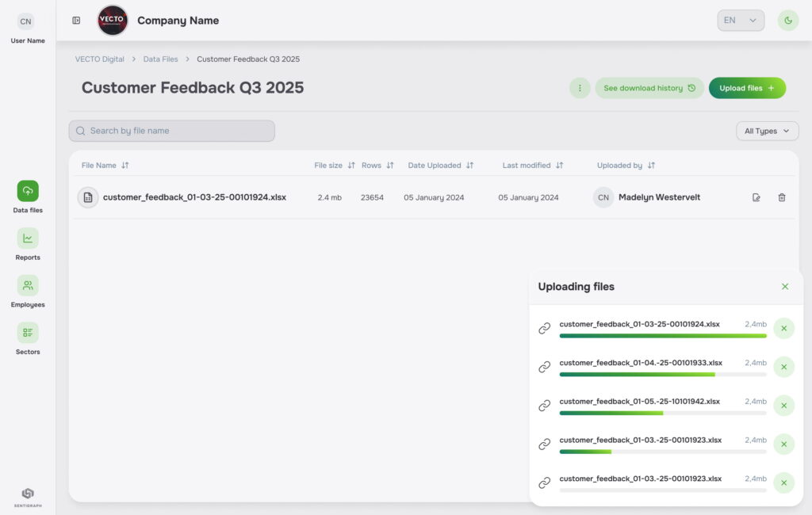Sort by File Name column arrows
The width and height of the screenshot is (812, 515).
tap(125, 166)
